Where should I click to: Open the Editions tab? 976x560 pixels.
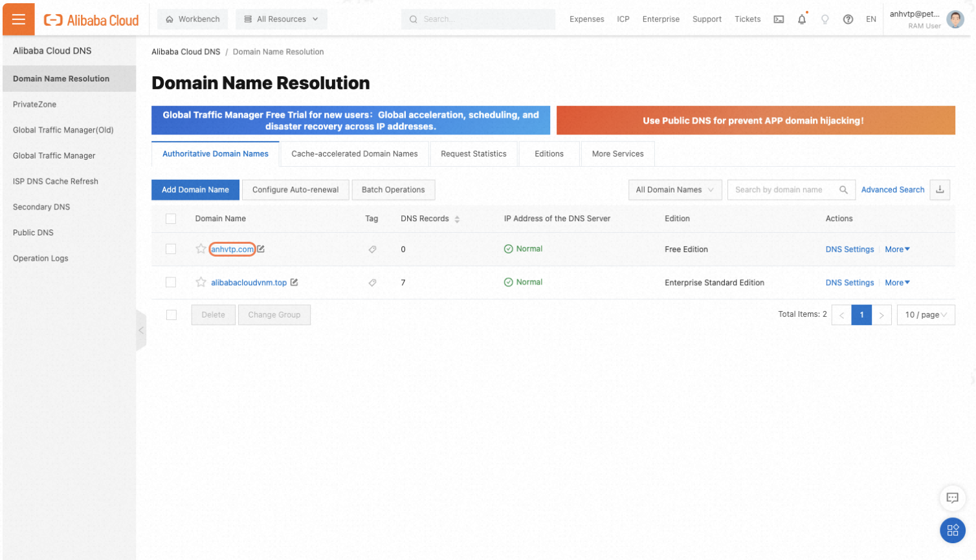click(549, 154)
